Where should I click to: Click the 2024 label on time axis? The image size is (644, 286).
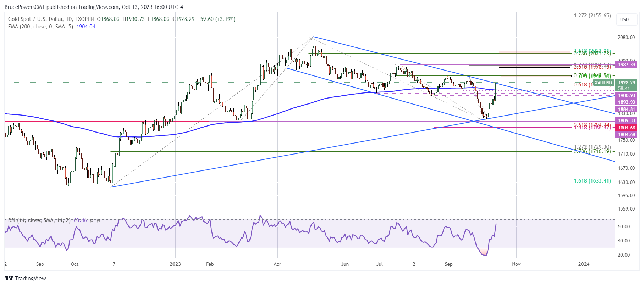coord(584,264)
